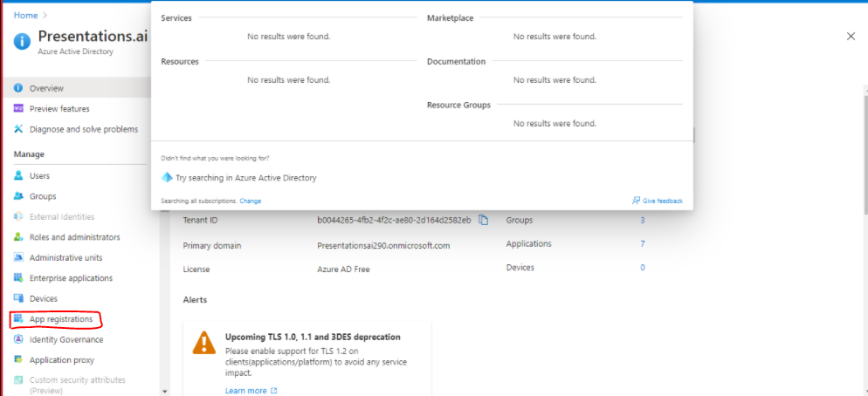Image resolution: width=868 pixels, height=396 pixels.
Task: Click the App registrations icon
Action: pyautogui.click(x=18, y=319)
